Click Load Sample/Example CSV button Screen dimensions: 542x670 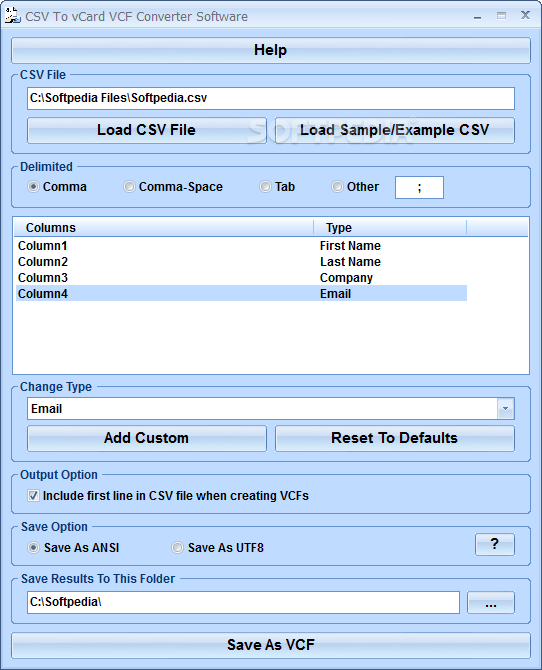(395, 130)
